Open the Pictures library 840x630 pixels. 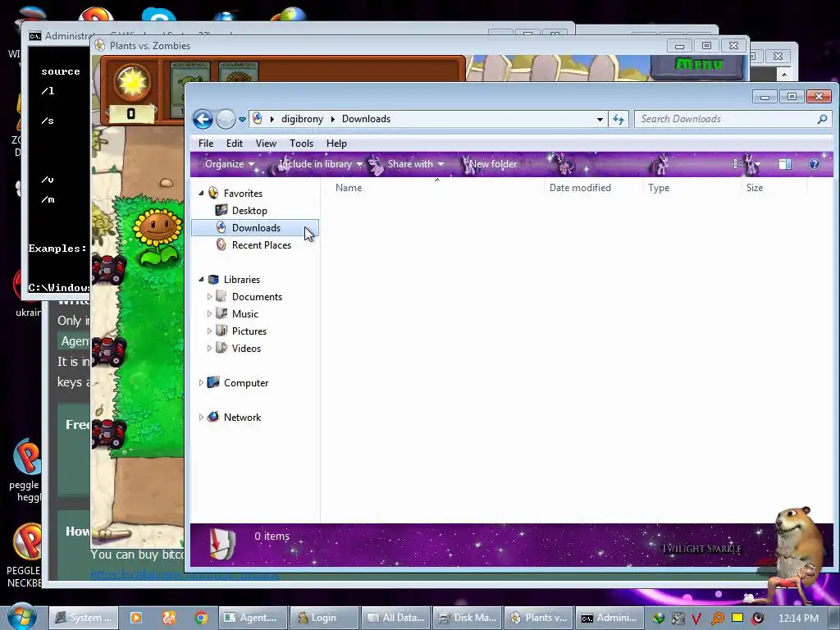coord(249,331)
